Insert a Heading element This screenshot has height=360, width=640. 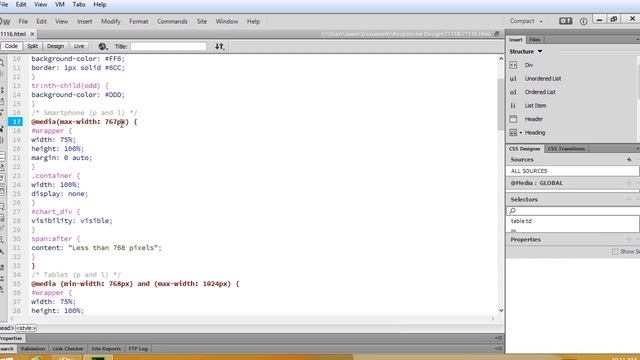coord(535,132)
